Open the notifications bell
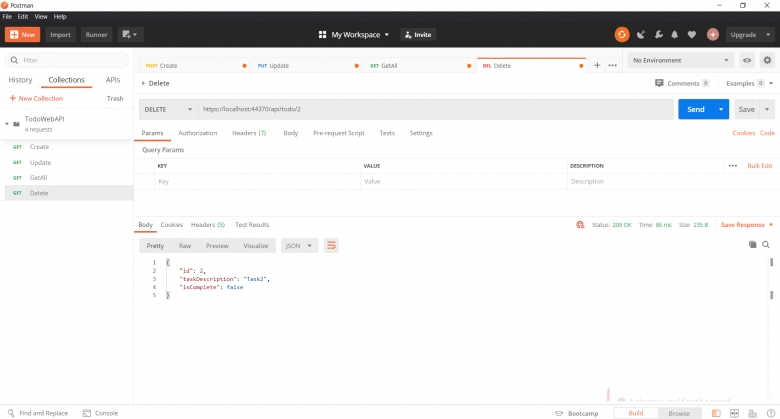 [x=675, y=34]
